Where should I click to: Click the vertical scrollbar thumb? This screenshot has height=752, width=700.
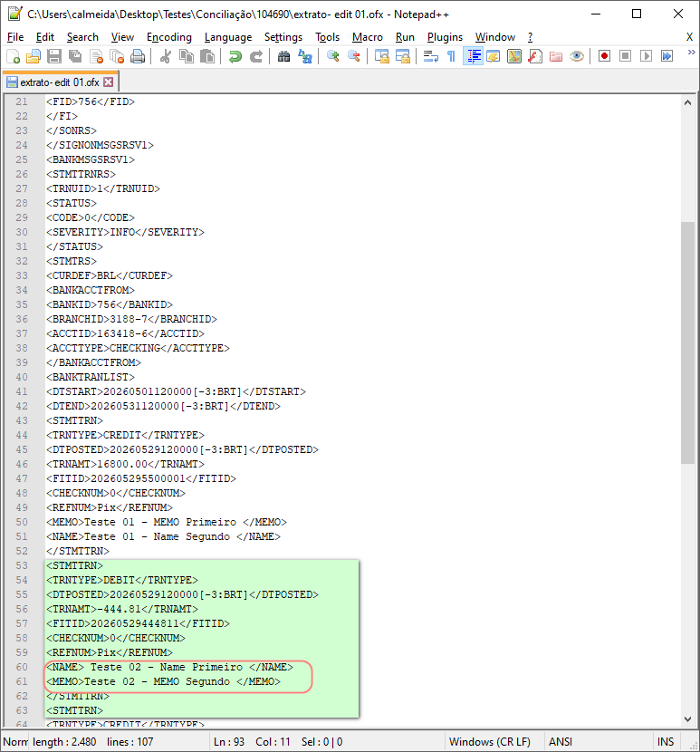687,342
